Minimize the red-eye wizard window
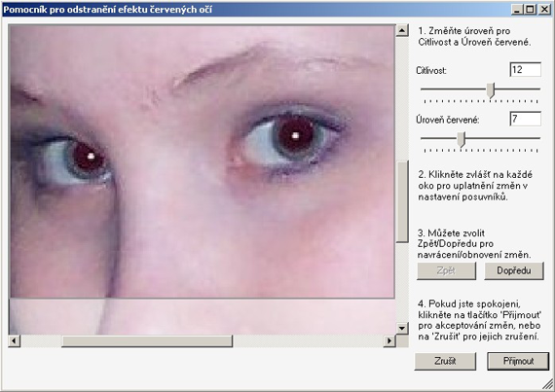 click(517, 9)
